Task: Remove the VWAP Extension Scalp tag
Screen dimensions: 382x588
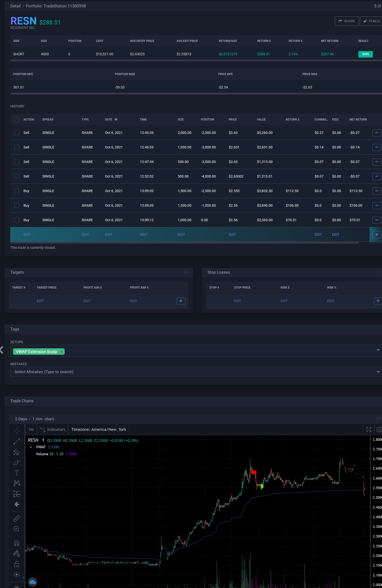Action: 61,352
